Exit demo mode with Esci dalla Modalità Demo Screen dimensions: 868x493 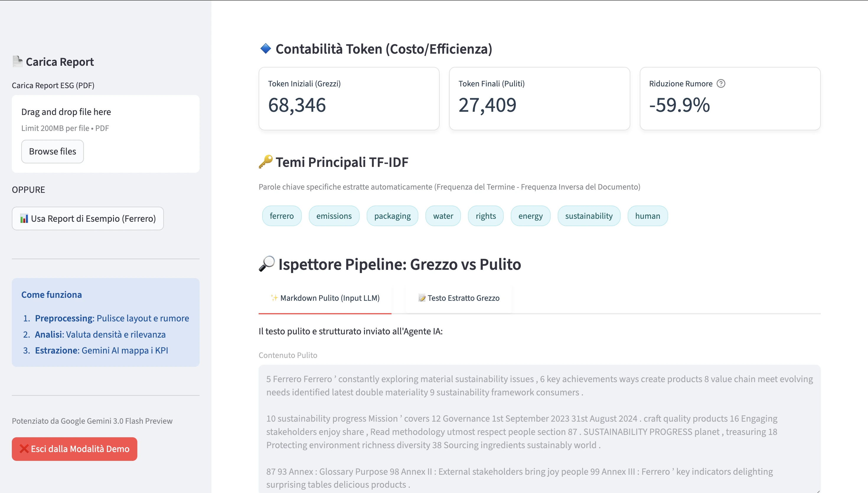(75, 449)
